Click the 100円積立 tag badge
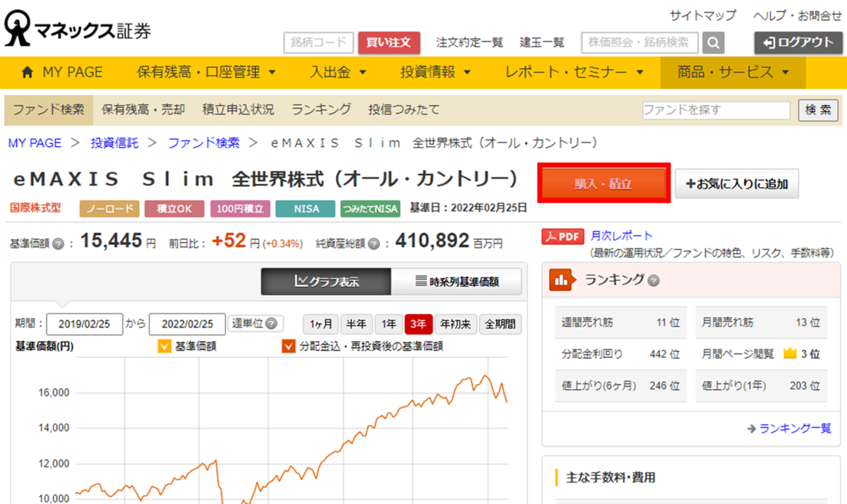The width and height of the screenshot is (847, 504). [x=241, y=209]
